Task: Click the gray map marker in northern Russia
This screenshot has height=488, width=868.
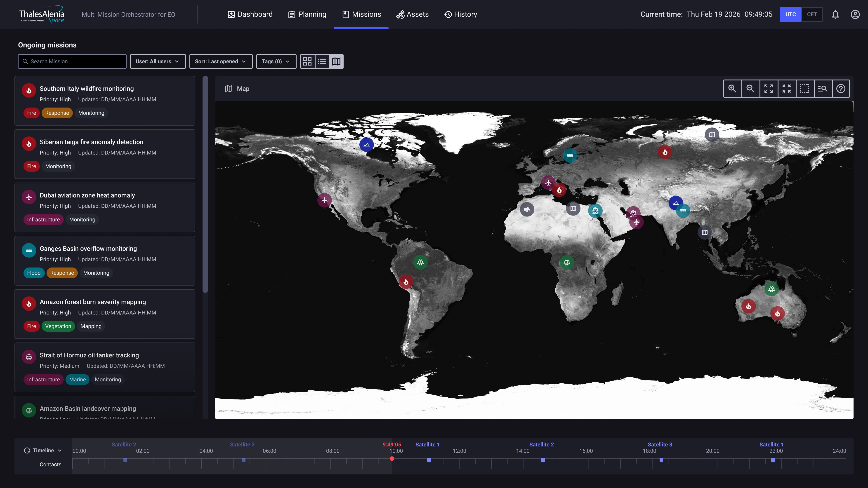Action: click(x=712, y=135)
